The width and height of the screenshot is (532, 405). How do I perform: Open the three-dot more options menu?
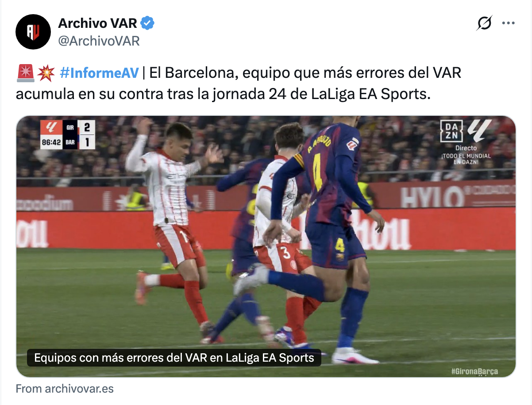(508, 23)
